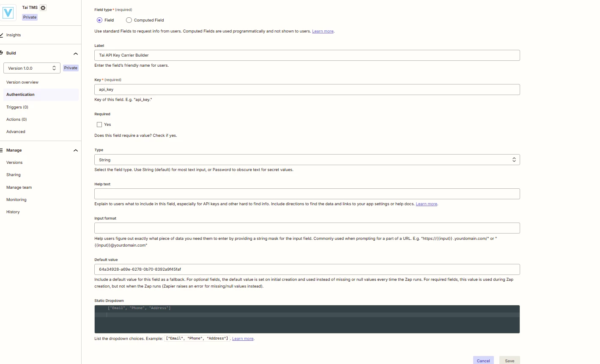Open Monitoring page
The width and height of the screenshot is (600, 364).
click(x=16, y=200)
